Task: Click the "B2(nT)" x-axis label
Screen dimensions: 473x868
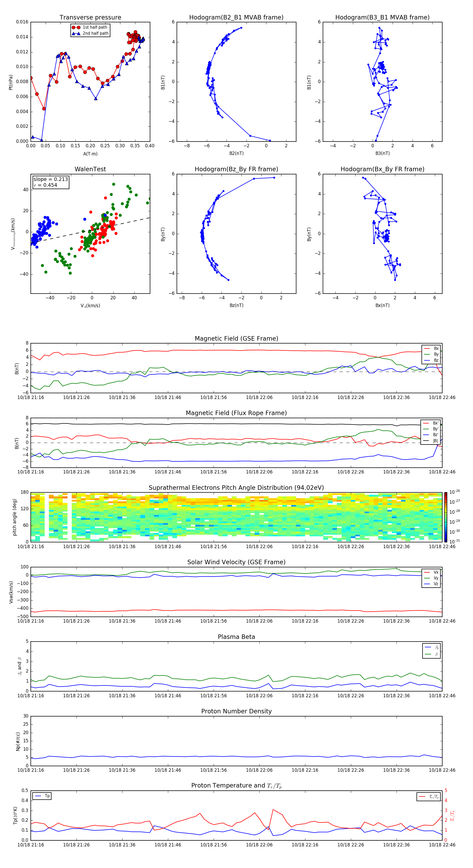Action: 236,153
